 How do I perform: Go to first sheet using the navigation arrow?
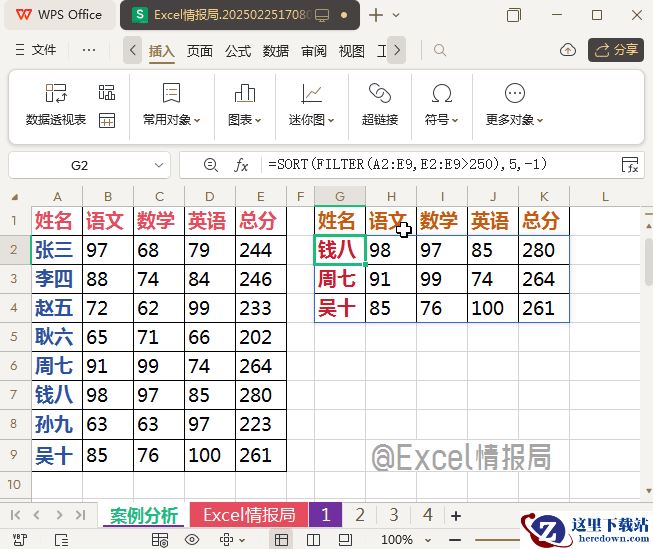[15, 515]
